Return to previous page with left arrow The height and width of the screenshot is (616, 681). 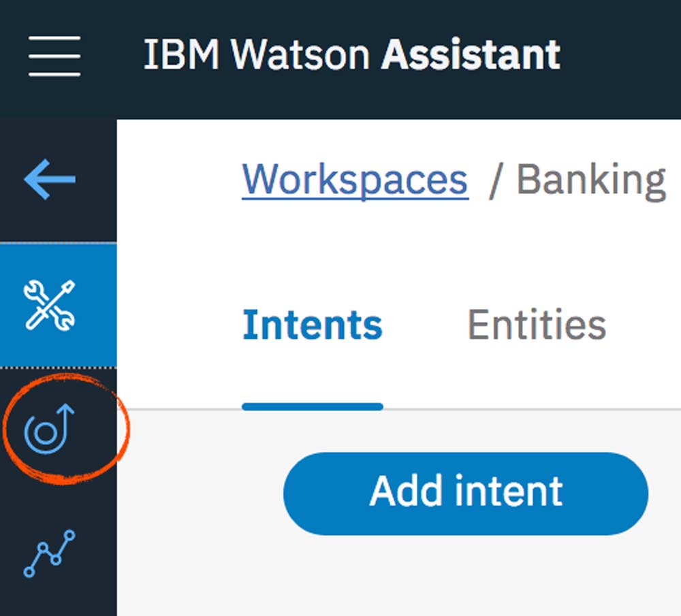50,180
